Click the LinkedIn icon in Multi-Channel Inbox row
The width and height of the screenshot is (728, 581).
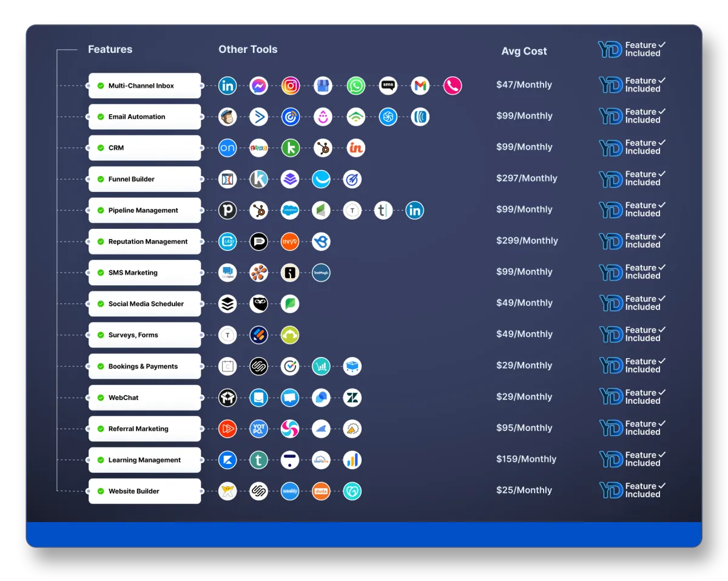(x=227, y=86)
